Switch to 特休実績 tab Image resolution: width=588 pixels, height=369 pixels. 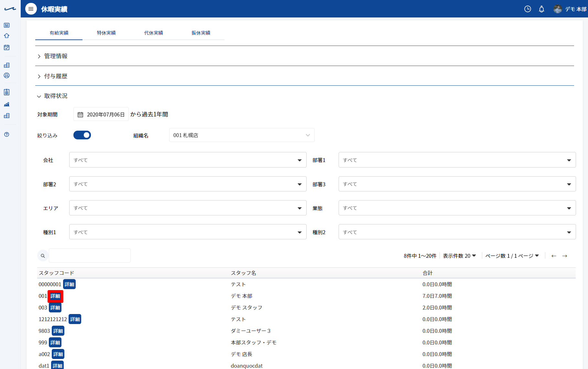pyautogui.click(x=106, y=33)
